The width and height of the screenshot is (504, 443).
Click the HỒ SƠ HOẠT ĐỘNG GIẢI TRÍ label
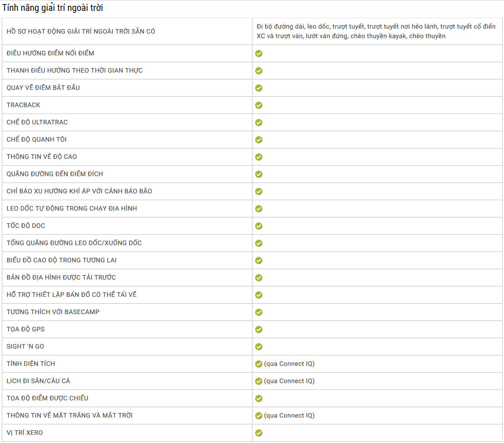click(81, 31)
